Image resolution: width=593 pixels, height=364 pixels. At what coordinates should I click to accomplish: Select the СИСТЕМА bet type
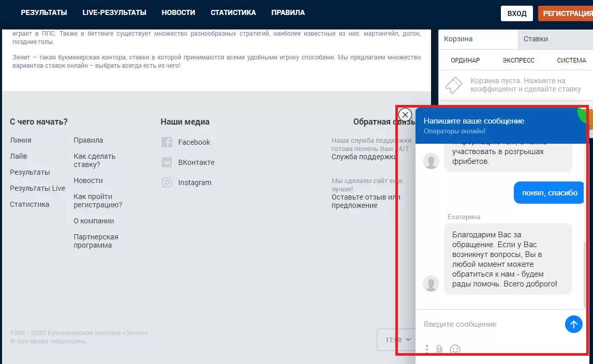click(x=571, y=60)
